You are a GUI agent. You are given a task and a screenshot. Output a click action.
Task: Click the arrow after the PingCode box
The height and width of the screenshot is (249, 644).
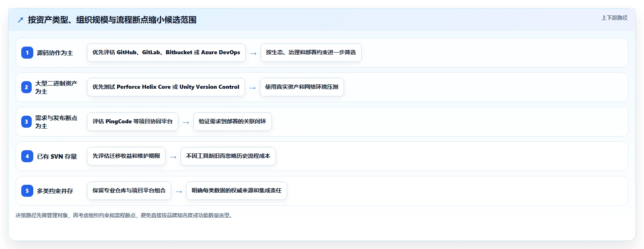(186, 122)
